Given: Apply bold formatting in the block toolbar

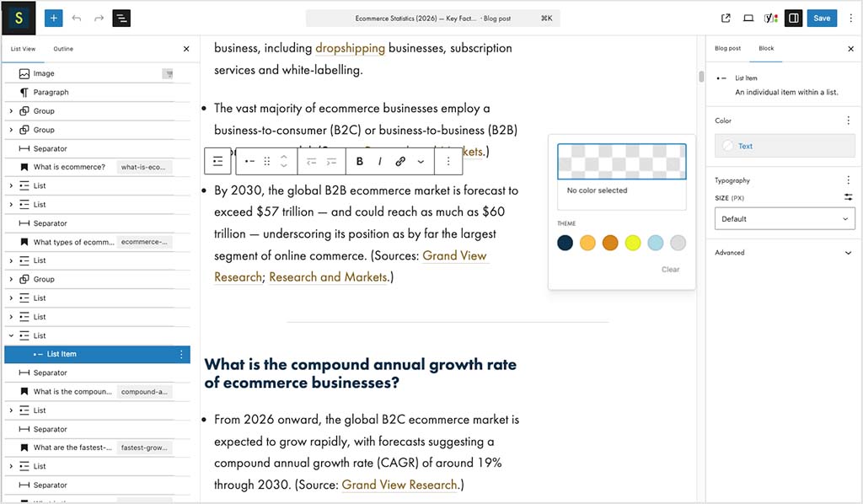Looking at the screenshot, I should (360, 161).
